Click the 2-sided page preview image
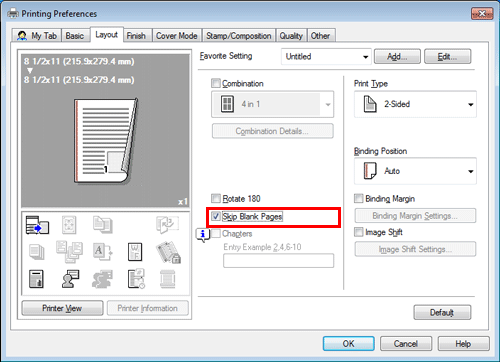This screenshot has height=362, width=500. (106, 141)
